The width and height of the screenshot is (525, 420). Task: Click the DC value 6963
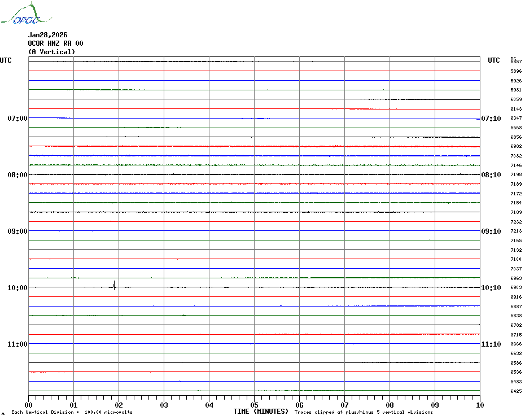(x=516, y=278)
